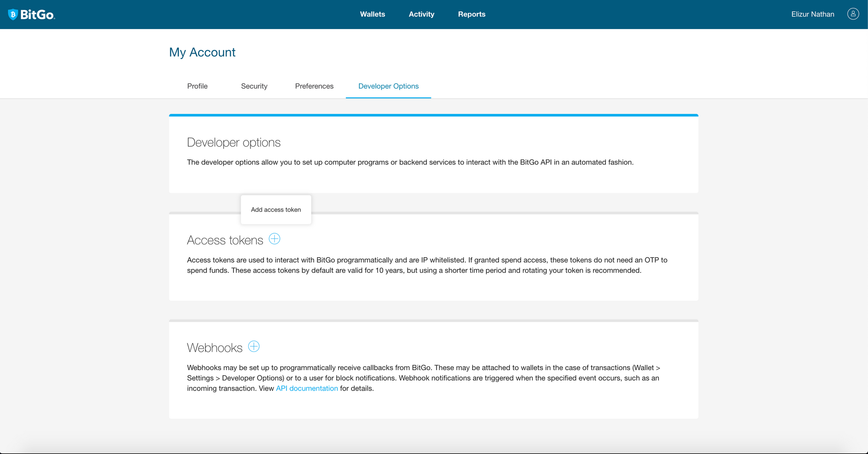Image resolution: width=868 pixels, height=454 pixels.
Task: Open the user profile avatar icon
Action: click(853, 14)
